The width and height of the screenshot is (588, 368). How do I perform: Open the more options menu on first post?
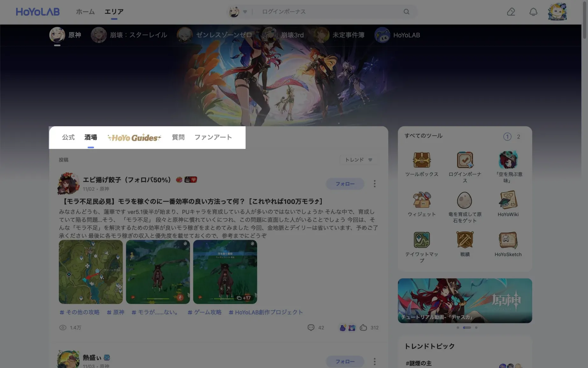pyautogui.click(x=375, y=184)
